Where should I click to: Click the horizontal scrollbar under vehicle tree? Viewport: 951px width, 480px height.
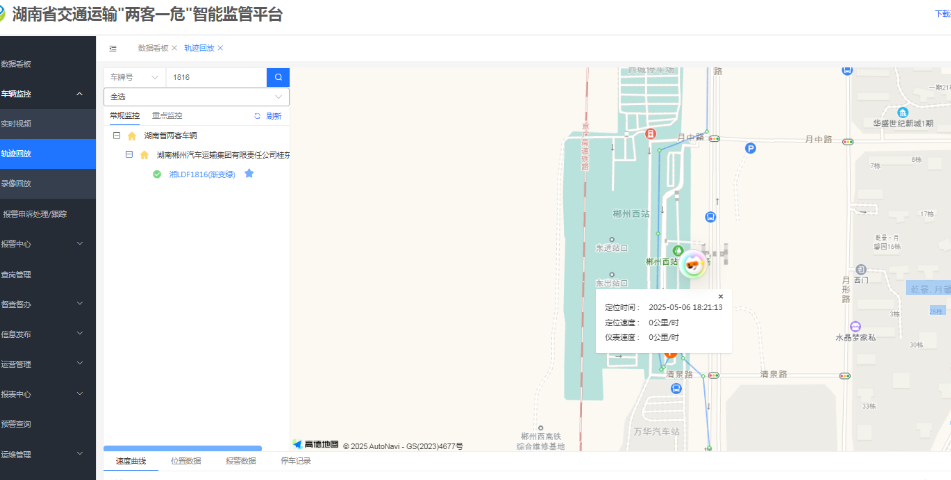tap(183, 448)
